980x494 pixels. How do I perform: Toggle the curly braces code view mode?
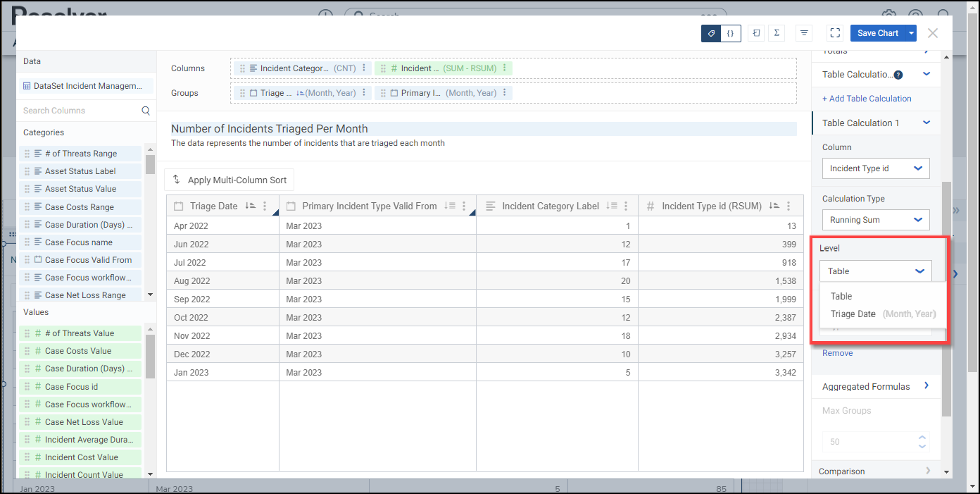tap(731, 33)
